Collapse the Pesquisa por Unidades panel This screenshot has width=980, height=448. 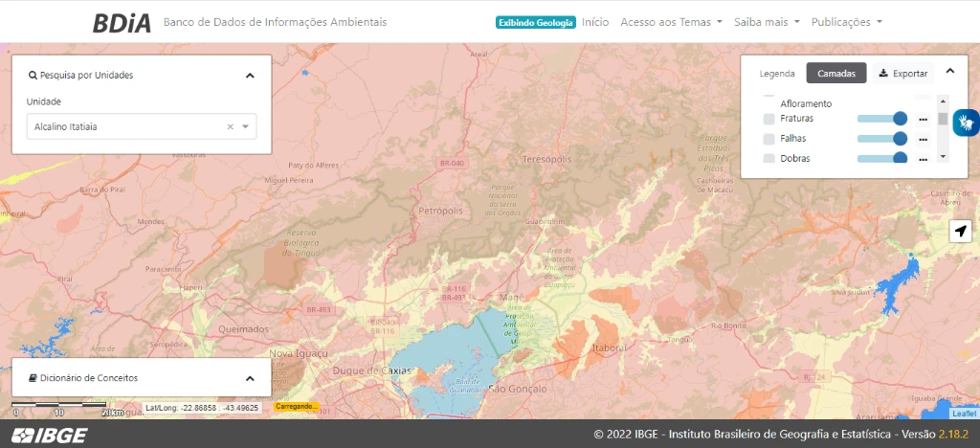250,76
